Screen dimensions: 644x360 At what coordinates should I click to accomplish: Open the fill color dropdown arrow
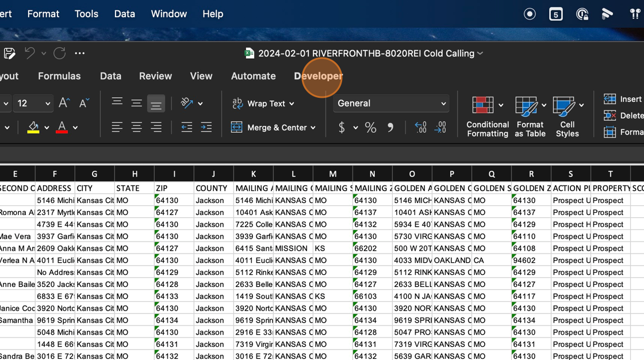click(47, 128)
